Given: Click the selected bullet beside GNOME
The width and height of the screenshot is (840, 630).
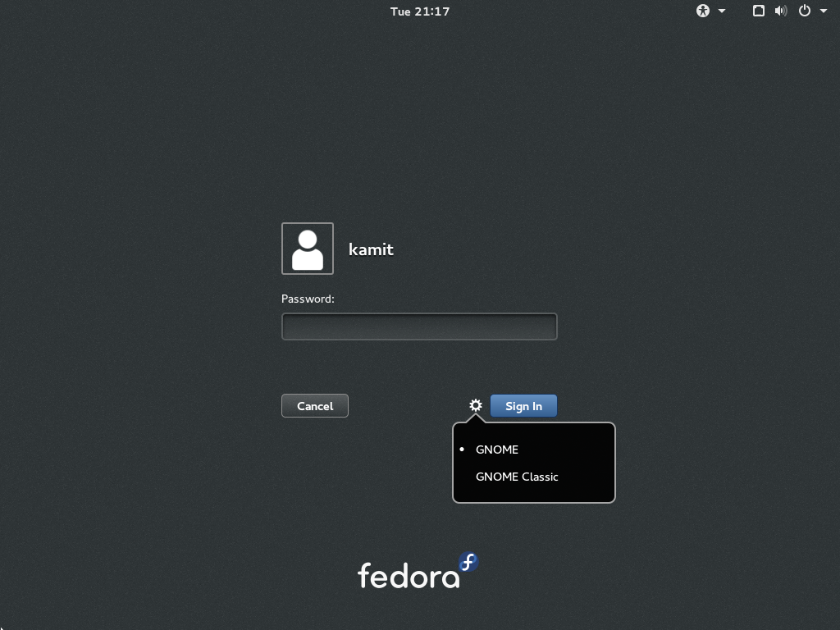Looking at the screenshot, I should [462, 450].
